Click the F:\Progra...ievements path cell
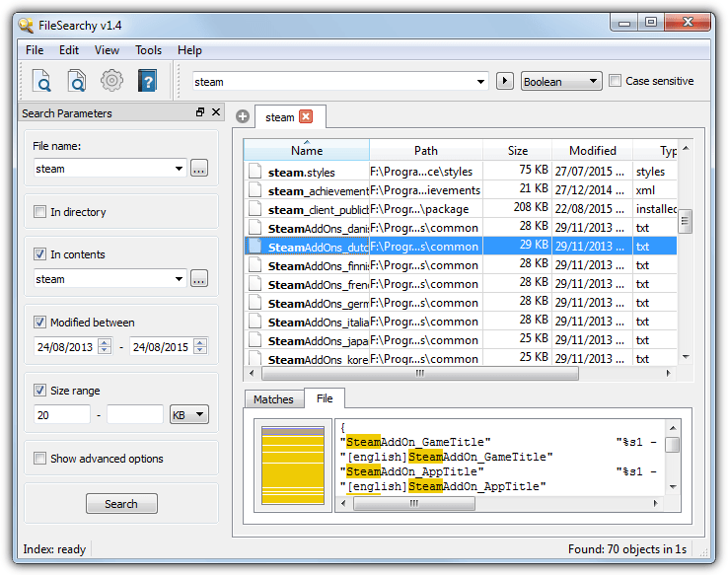Screen dimensions: 728x575 coord(425,189)
